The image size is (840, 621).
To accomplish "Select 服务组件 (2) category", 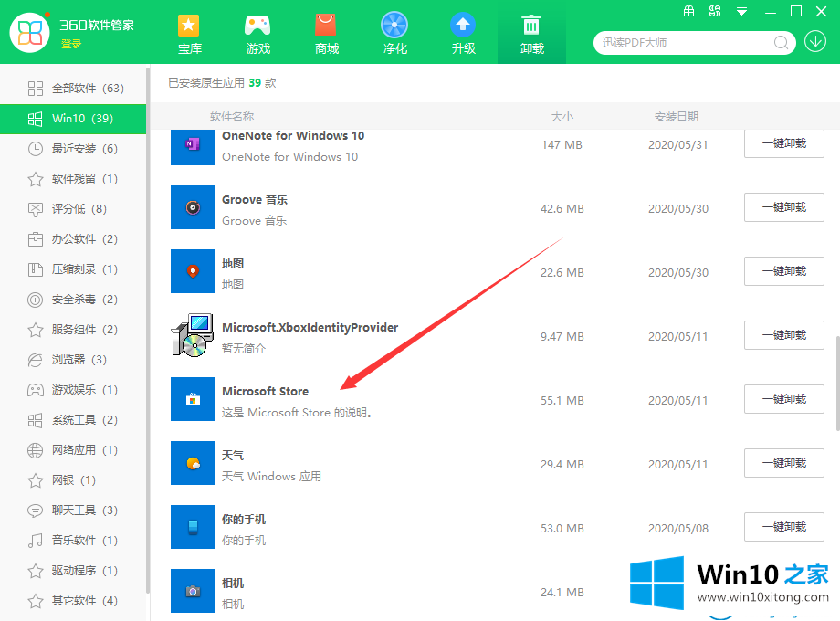I will click(73, 329).
